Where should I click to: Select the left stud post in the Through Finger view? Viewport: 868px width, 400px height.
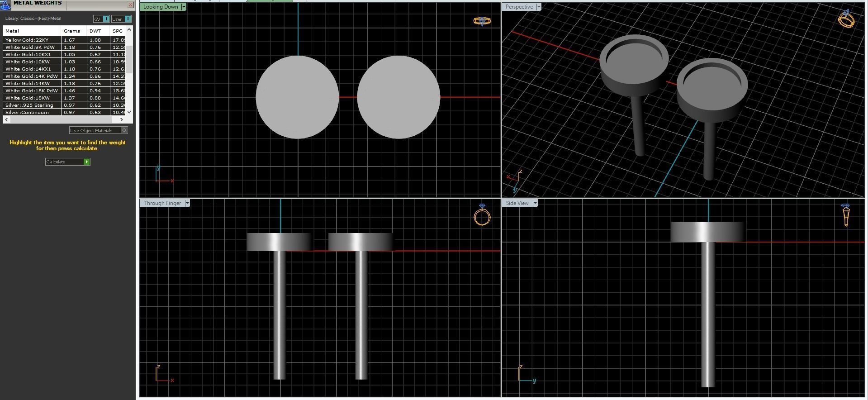tap(280, 315)
